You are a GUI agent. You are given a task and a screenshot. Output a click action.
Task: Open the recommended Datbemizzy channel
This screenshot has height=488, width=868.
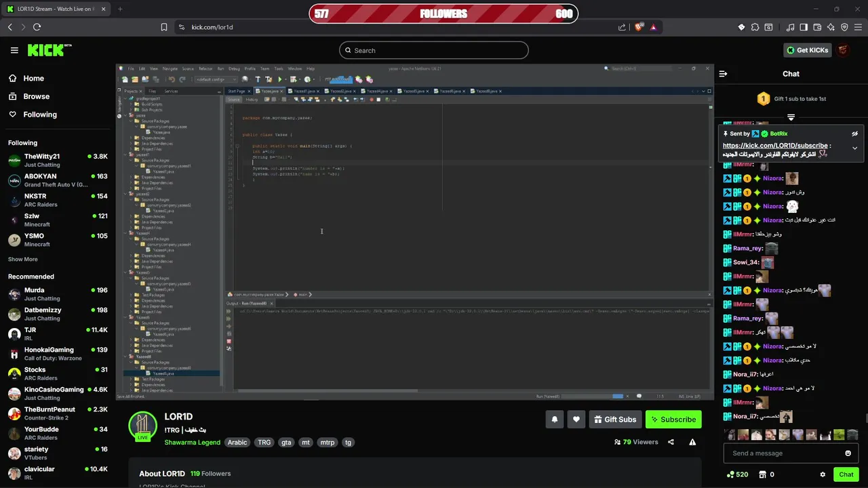click(58, 314)
